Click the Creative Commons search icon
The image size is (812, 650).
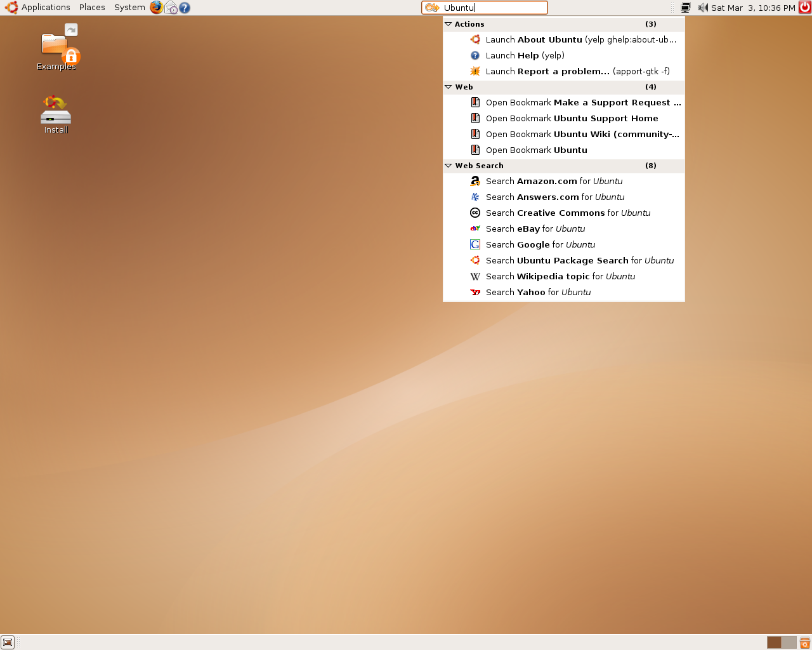[475, 213]
